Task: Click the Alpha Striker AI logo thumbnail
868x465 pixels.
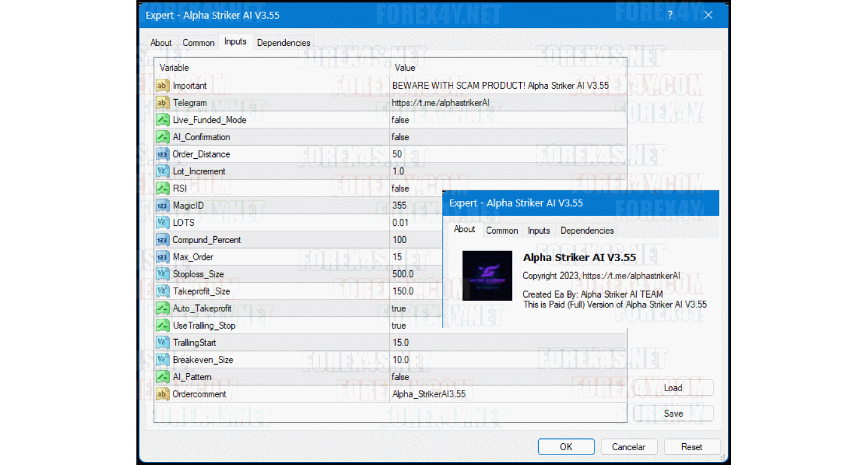Action: pyautogui.click(x=487, y=276)
